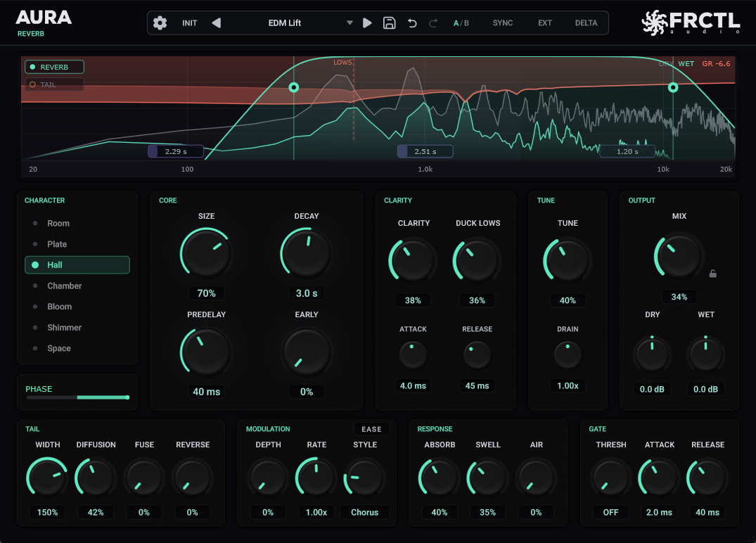Click the Chorus style value field
756x543 pixels.
pos(364,512)
